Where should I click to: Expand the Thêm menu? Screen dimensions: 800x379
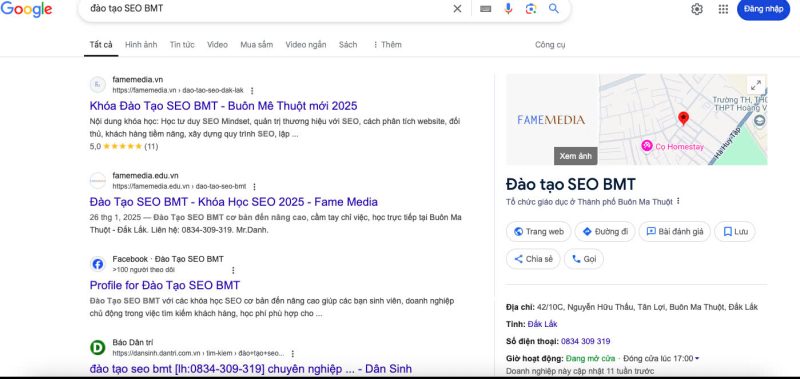click(x=387, y=45)
